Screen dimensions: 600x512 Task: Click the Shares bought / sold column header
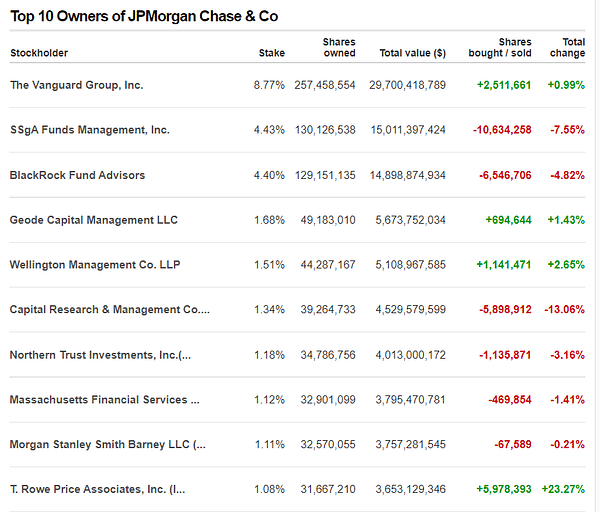500,47
